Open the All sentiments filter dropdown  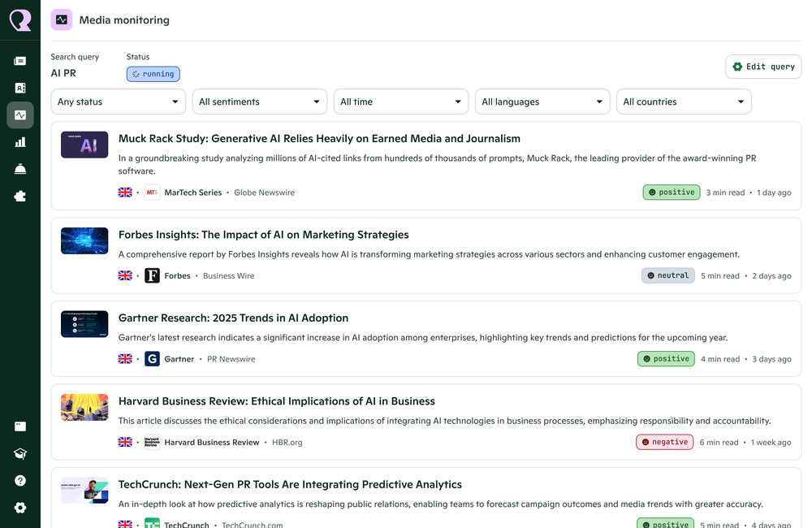click(x=259, y=102)
